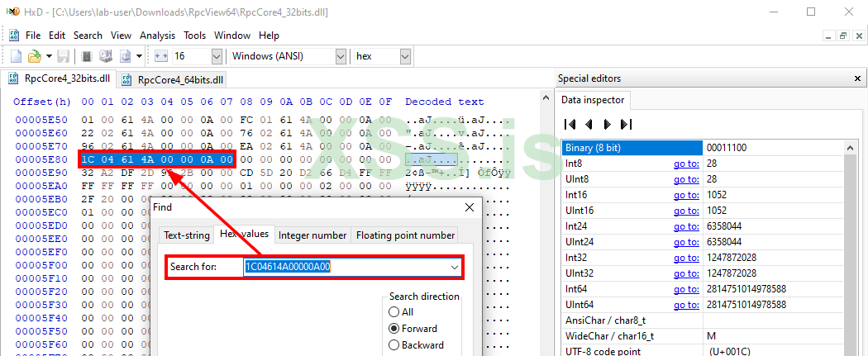Open the Tools menu
Image resolution: width=868 pixels, height=356 pixels.
195,36
